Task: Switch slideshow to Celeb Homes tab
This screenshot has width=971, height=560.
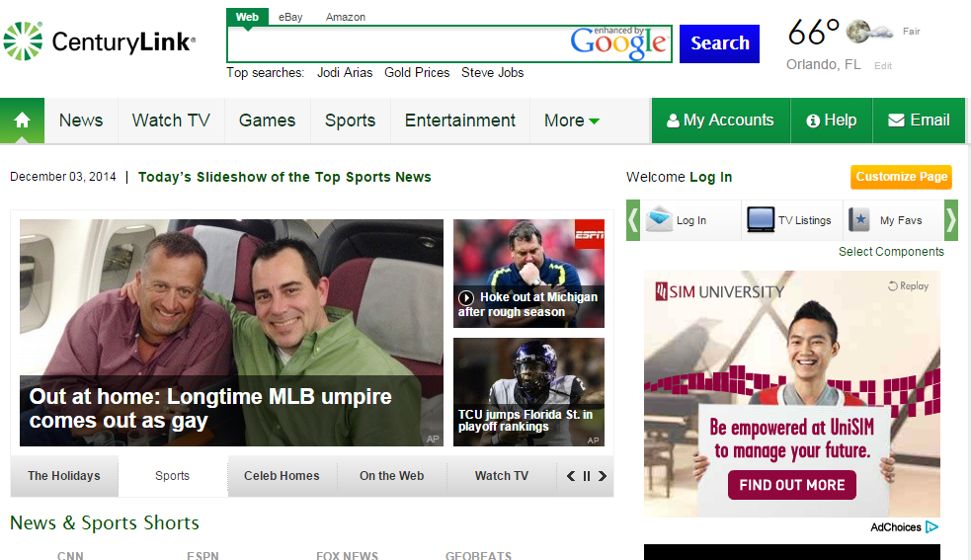Action: click(x=282, y=476)
